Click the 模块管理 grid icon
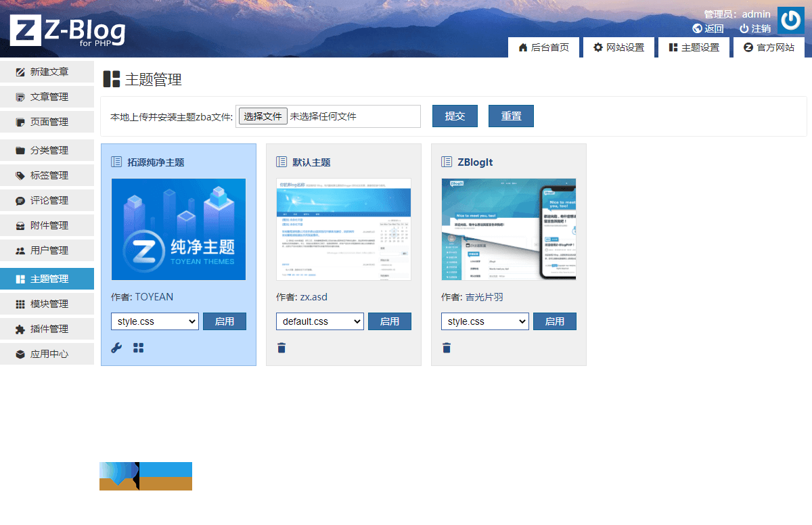The height and width of the screenshot is (525, 812). [20, 304]
